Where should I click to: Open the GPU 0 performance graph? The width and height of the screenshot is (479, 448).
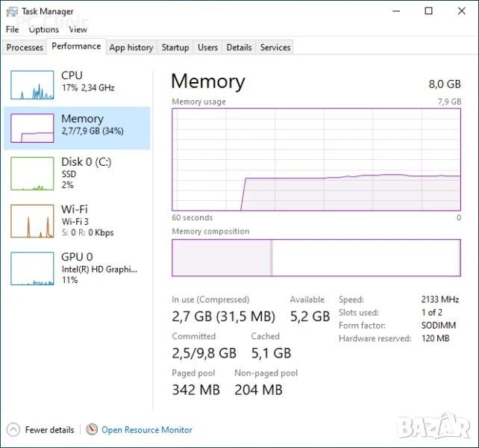pyautogui.click(x=32, y=268)
